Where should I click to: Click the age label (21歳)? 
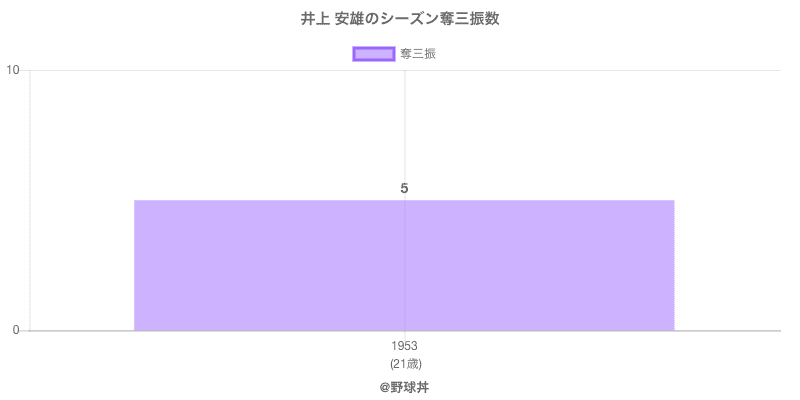(404, 363)
